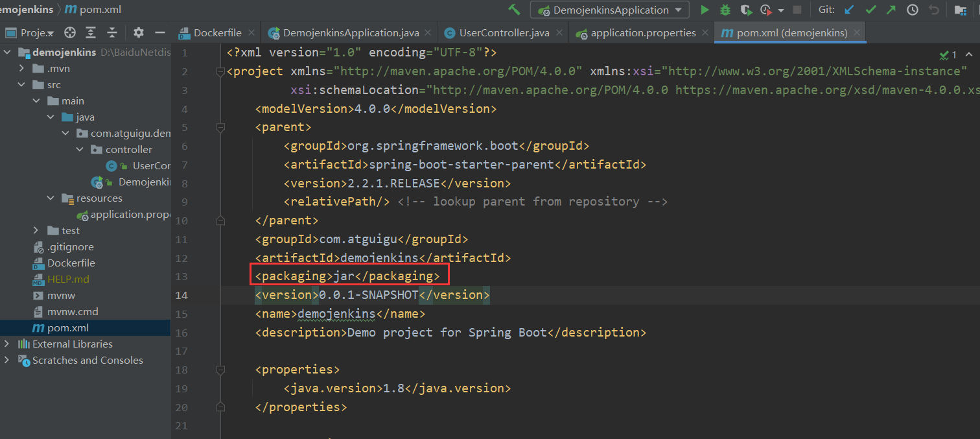Click the locate opened file crosshair icon
Viewport: 980px width, 439px height.
tap(70, 32)
